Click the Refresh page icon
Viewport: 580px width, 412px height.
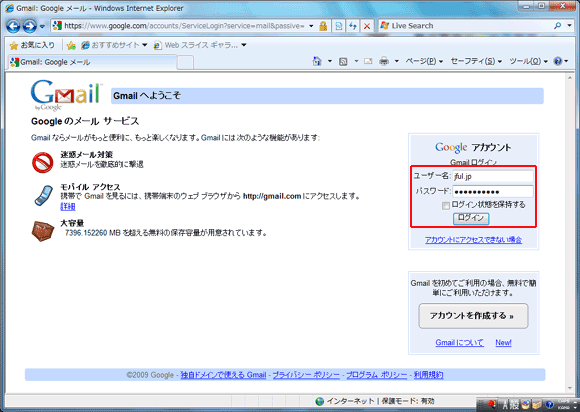[353, 26]
